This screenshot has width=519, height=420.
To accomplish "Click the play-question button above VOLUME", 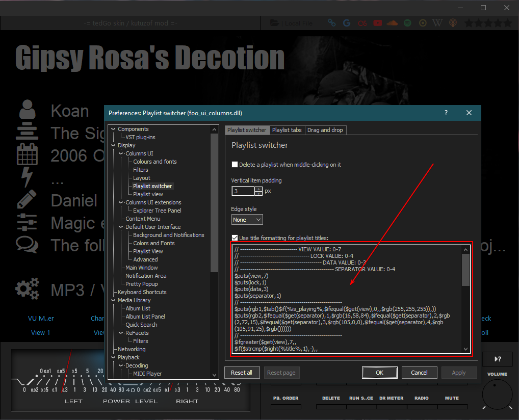I will point(498,359).
